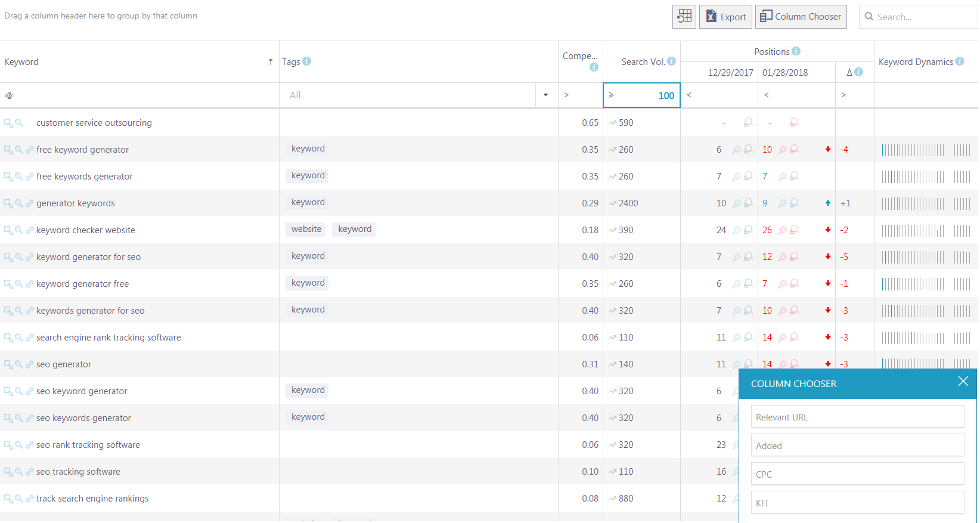Show info tooltip for Tags column
The image size is (980, 523).
pyautogui.click(x=306, y=61)
